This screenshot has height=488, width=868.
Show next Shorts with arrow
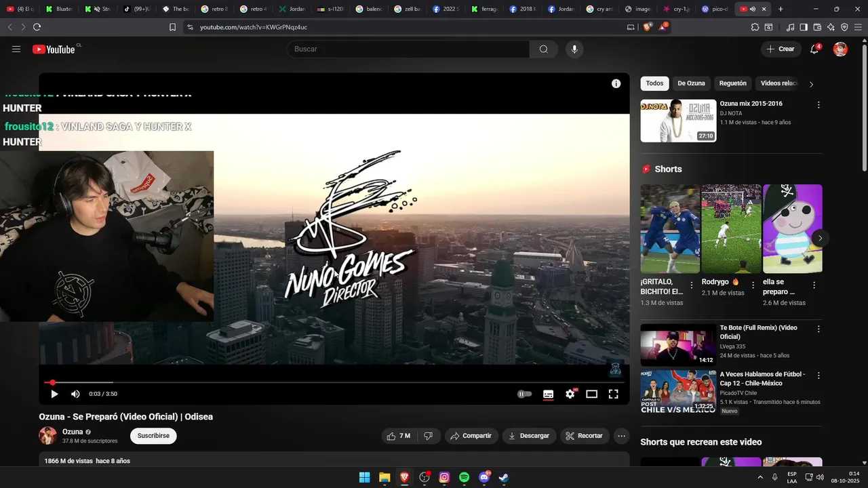[x=820, y=239]
